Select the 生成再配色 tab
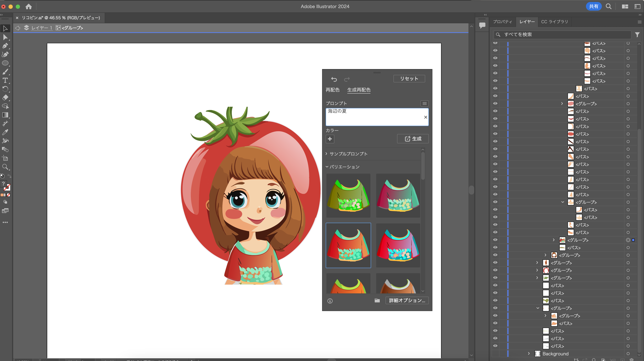The width and height of the screenshot is (644, 361). click(359, 90)
